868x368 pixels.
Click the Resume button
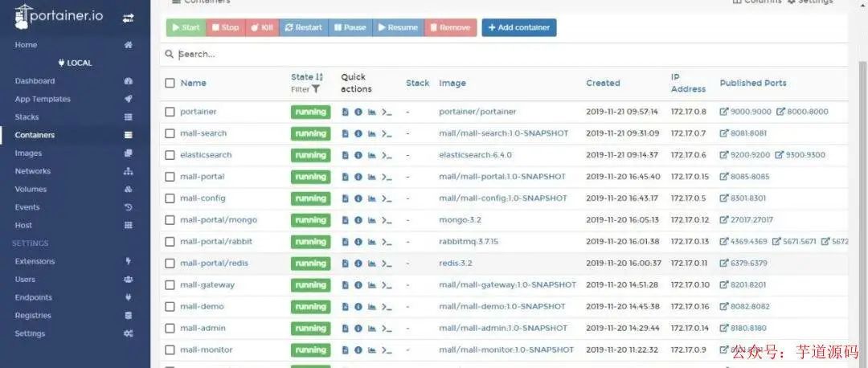tap(398, 27)
